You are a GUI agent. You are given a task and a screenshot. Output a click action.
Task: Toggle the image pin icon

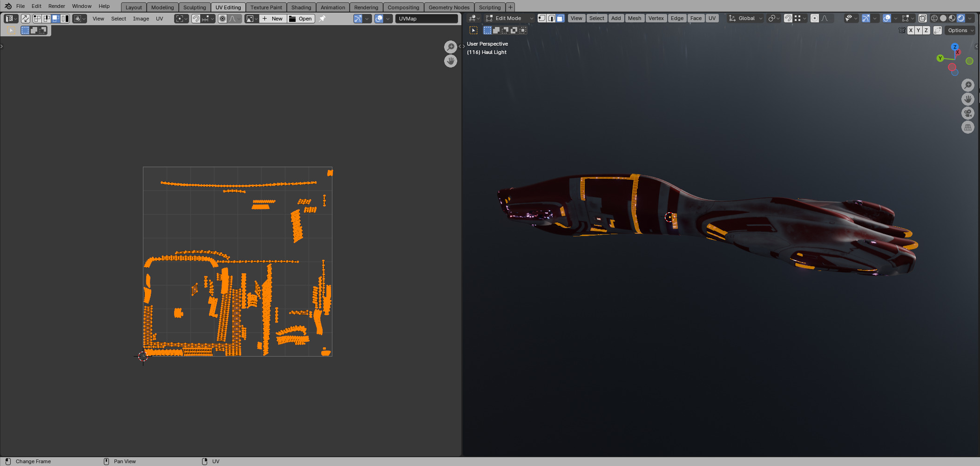(322, 19)
